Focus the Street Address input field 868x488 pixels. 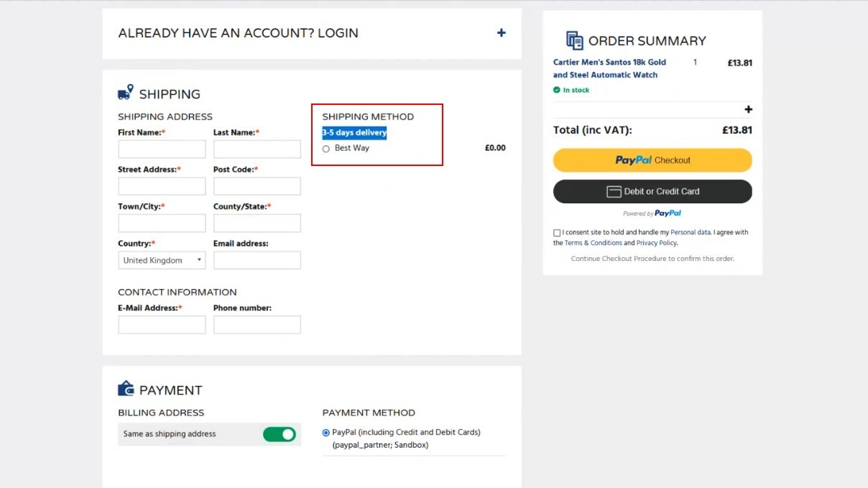(162, 186)
